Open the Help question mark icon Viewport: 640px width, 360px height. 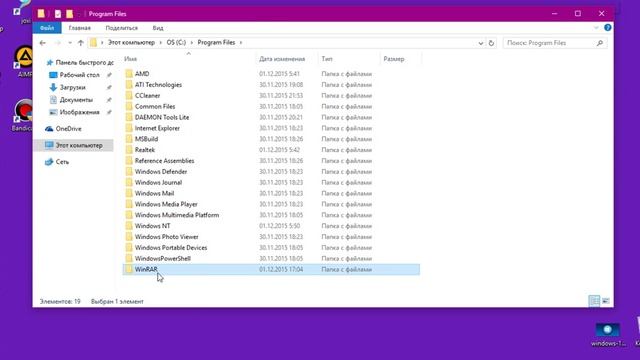coord(607,28)
